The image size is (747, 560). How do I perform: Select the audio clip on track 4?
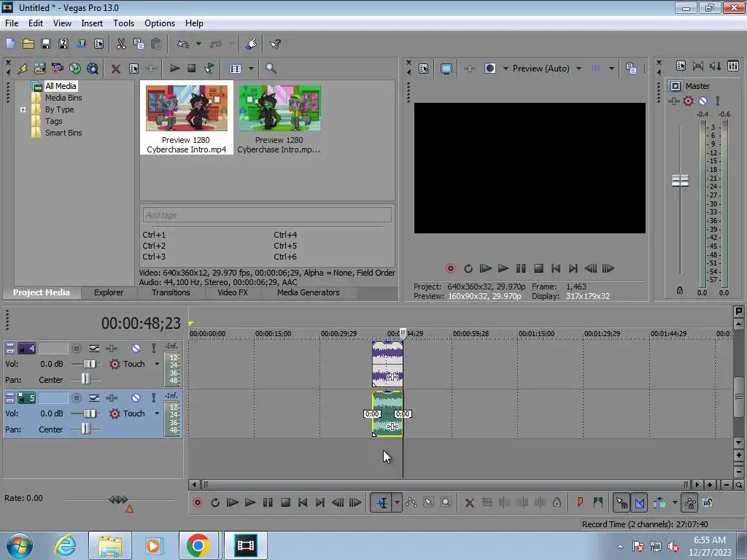(387, 364)
